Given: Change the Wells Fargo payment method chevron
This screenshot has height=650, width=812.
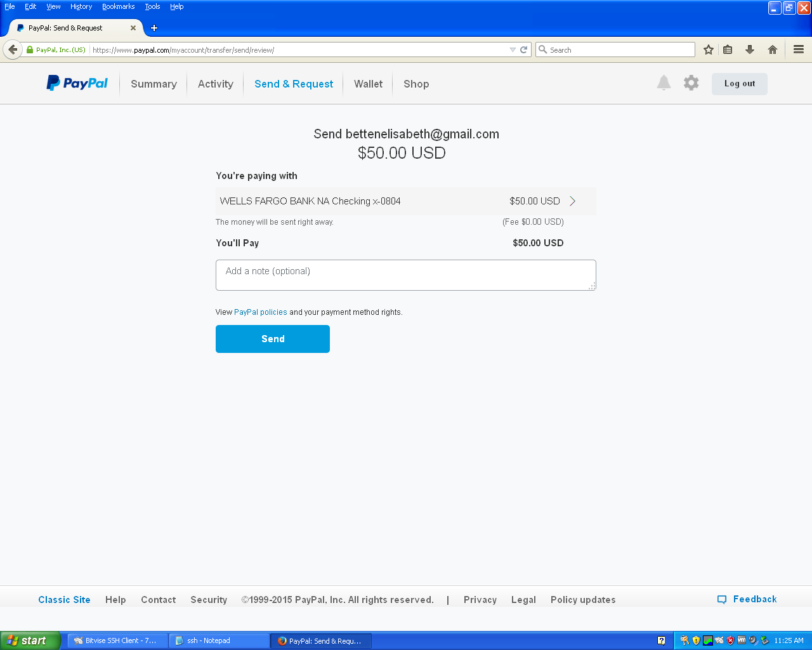Looking at the screenshot, I should click(572, 201).
